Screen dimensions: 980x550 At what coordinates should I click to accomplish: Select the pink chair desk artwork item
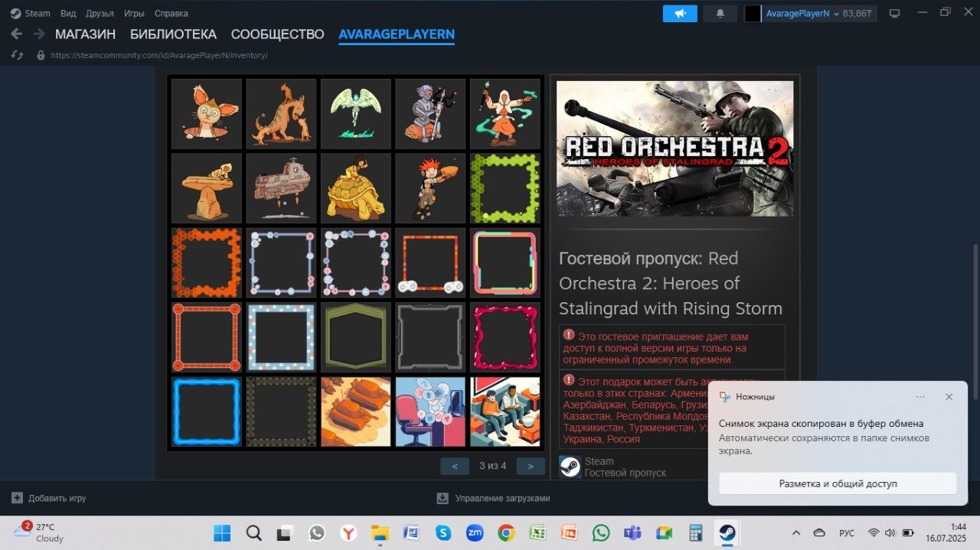430,411
